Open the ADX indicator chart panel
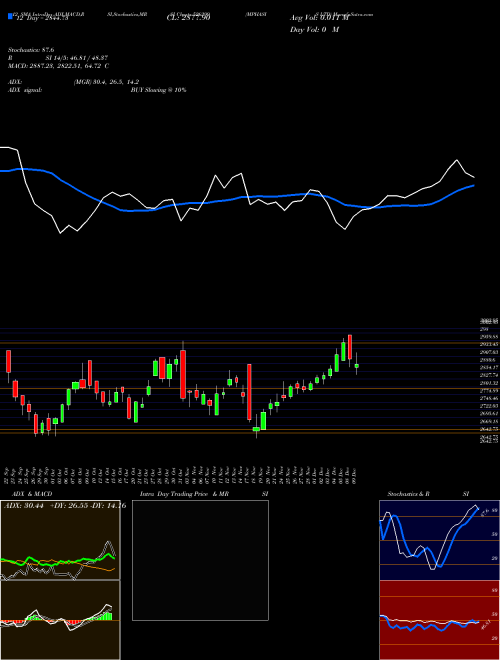 60,540
